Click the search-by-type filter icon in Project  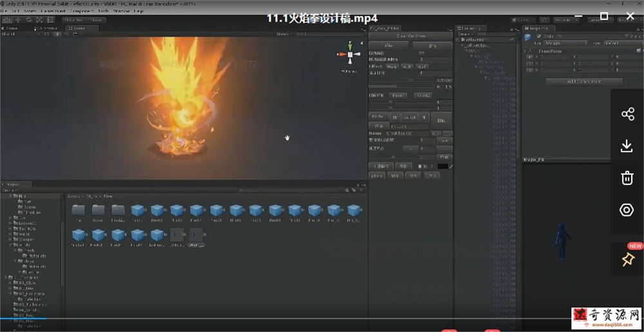click(347, 190)
